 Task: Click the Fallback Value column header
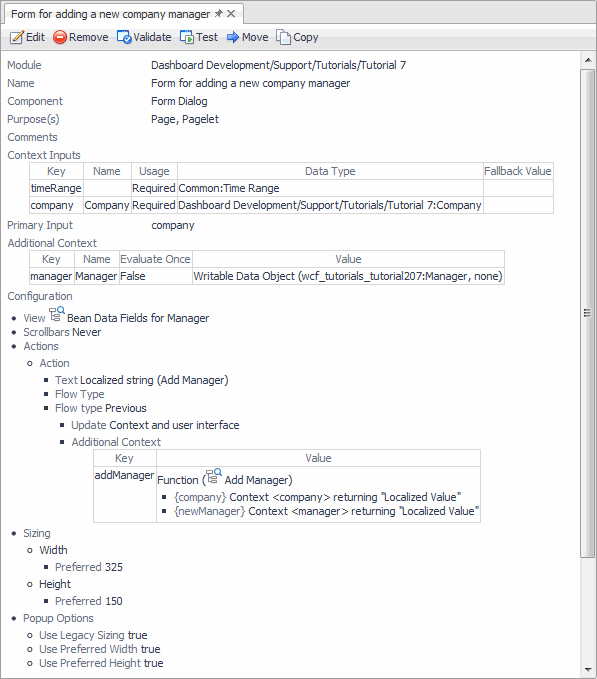518,171
